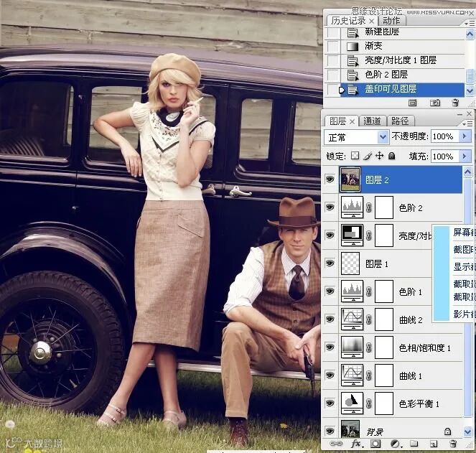Open the 填充 slider arrow

point(465,157)
